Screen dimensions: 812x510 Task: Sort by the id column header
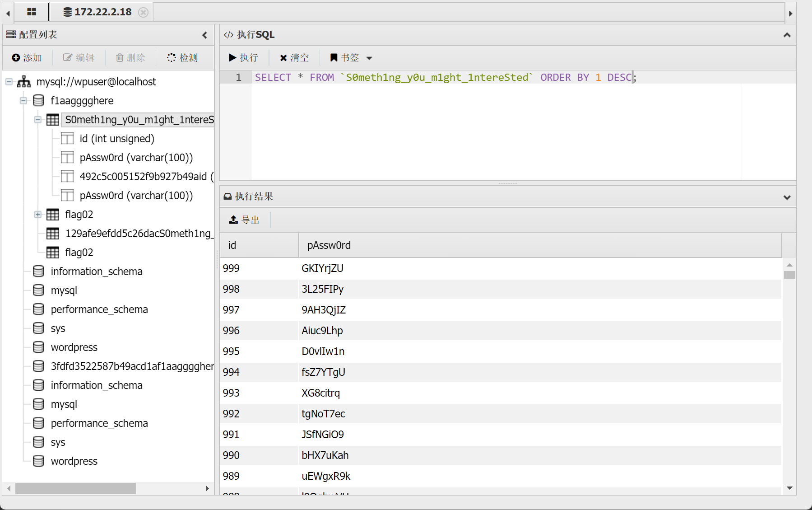pyautogui.click(x=259, y=245)
